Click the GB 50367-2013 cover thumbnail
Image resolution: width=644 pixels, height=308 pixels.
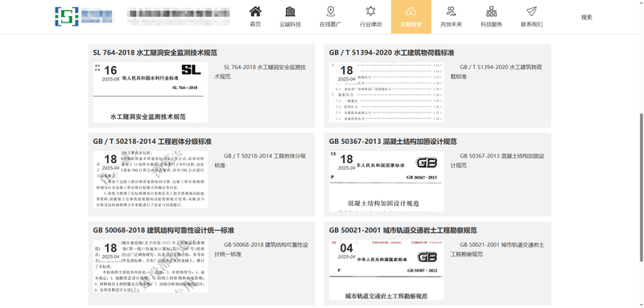tap(386, 181)
